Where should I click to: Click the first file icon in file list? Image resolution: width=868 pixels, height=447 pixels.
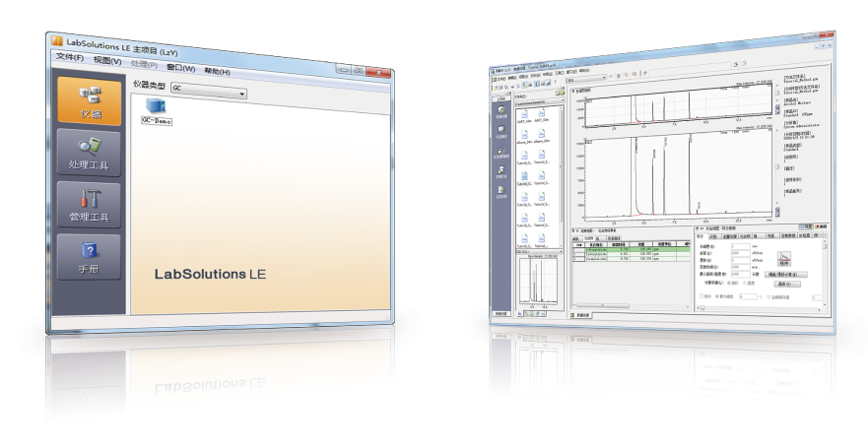[x=524, y=113]
